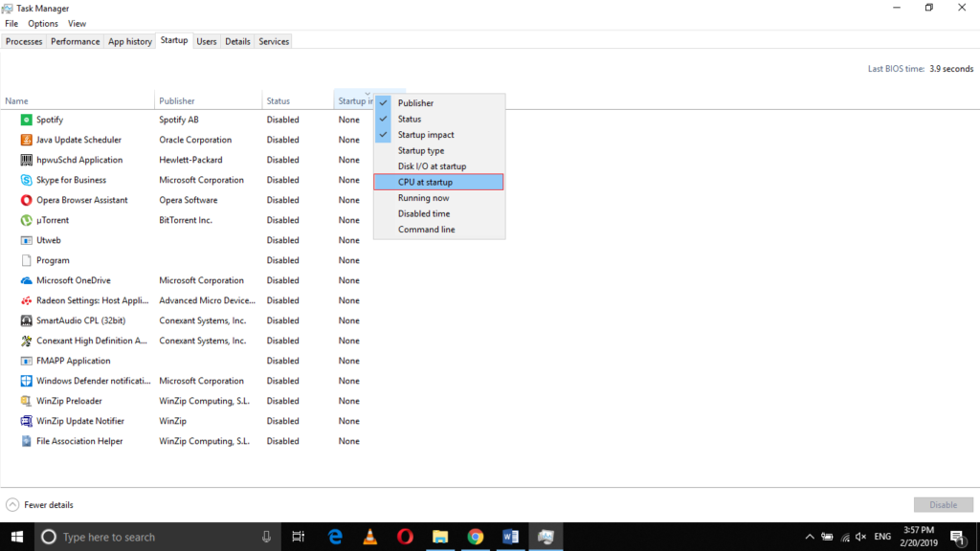Click the Utweb entry icon
The height and width of the screenshot is (551, 980).
[x=26, y=240]
